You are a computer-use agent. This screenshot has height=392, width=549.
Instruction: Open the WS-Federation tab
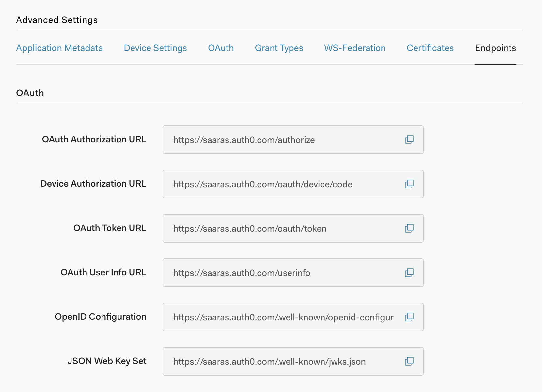pos(355,48)
